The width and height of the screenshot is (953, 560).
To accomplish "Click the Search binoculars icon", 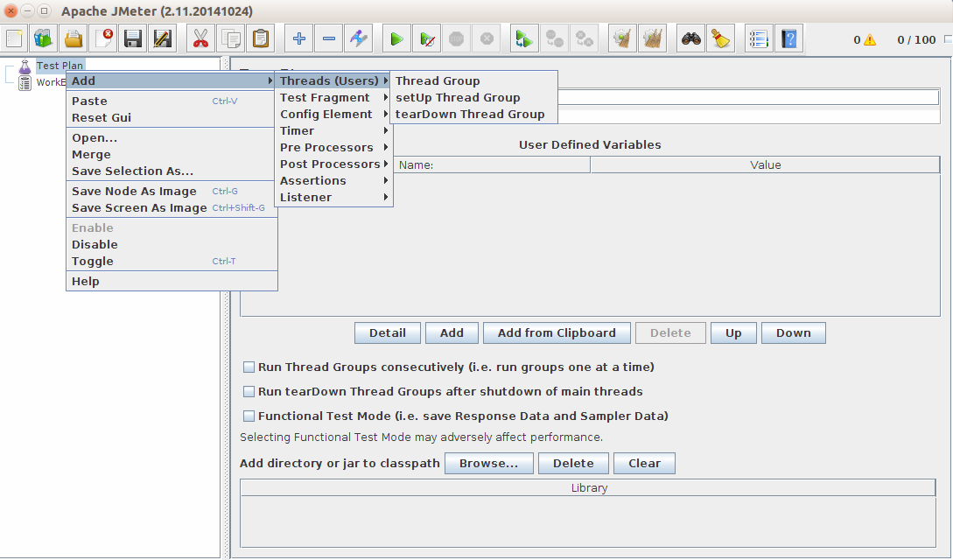I will point(690,38).
